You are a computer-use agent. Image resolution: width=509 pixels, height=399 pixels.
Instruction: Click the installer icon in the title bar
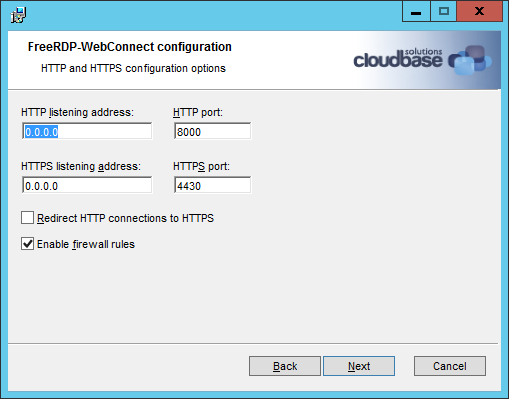click(18, 15)
